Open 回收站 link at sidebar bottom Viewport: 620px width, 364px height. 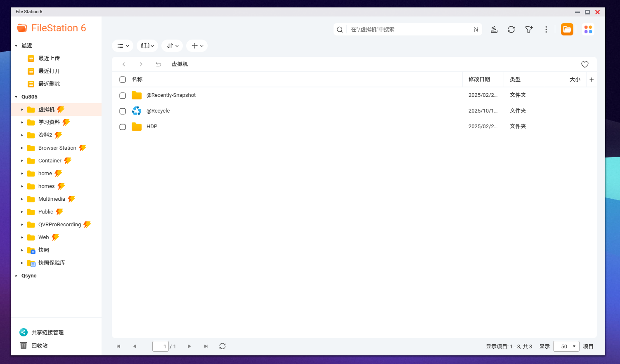[x=40, y=345]
